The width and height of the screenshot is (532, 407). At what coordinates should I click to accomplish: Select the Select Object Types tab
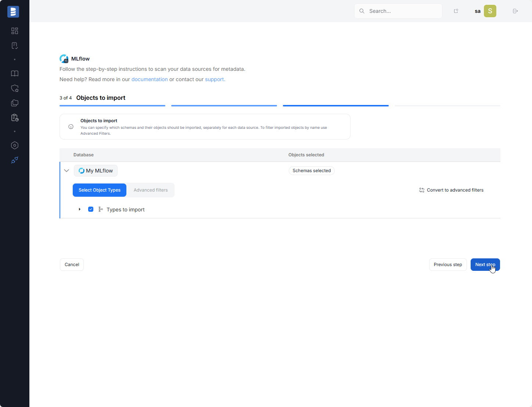click(100, 190)
